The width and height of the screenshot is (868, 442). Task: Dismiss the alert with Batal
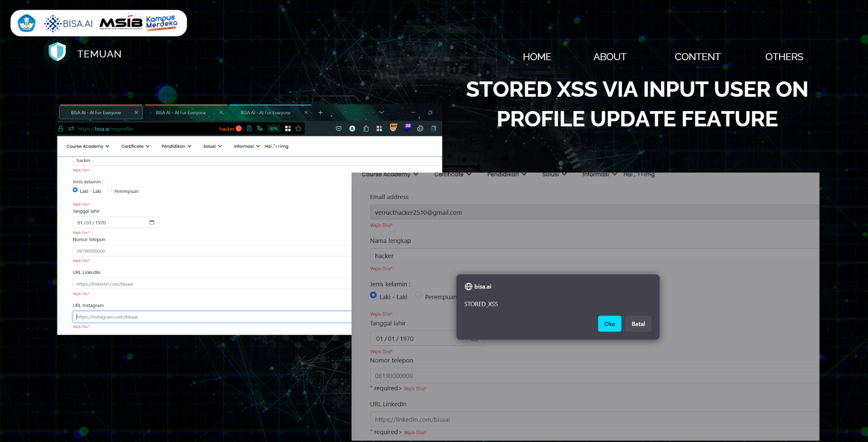638,324
